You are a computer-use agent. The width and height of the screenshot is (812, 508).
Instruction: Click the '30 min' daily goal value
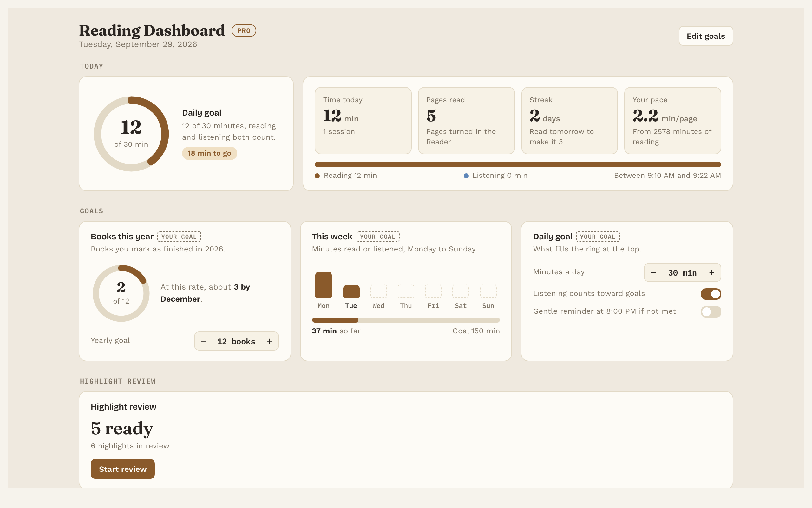coord(683,273)
